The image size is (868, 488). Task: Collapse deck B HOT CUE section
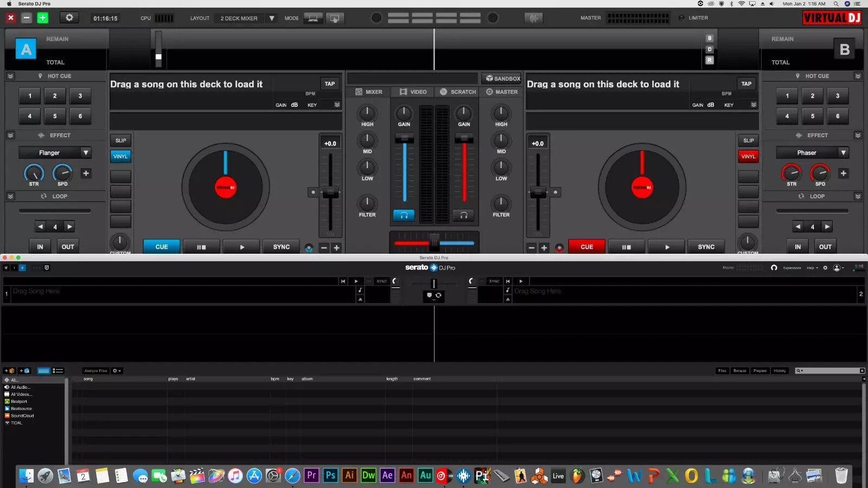point(858,76)
